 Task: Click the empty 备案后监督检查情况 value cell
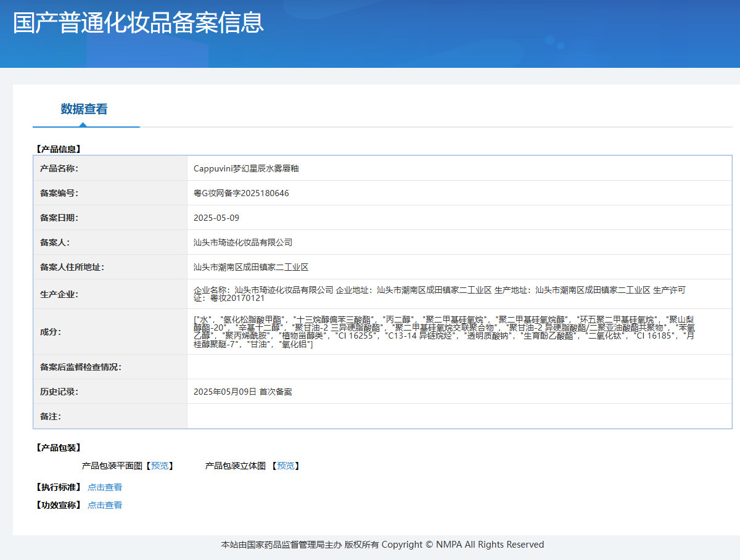click(x=459, y=367)
